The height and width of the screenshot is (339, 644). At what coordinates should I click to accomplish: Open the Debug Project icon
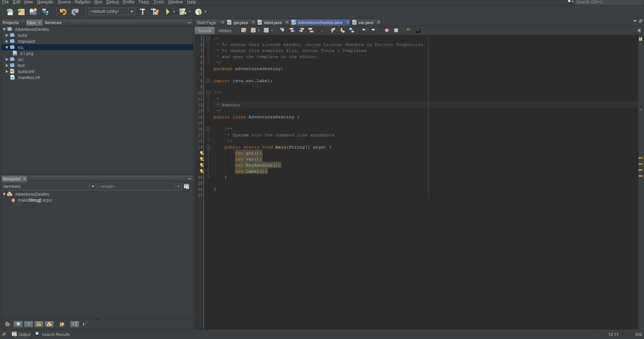182,12
